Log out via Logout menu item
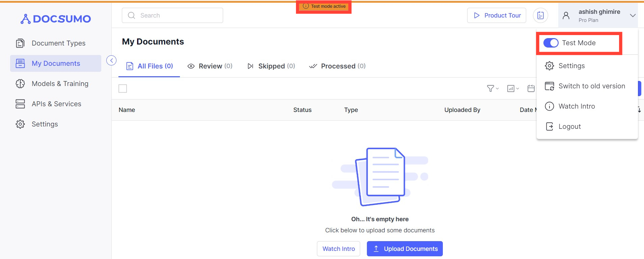Image resolution: width=644 pixels, height=259 pixels. (587, 126)
